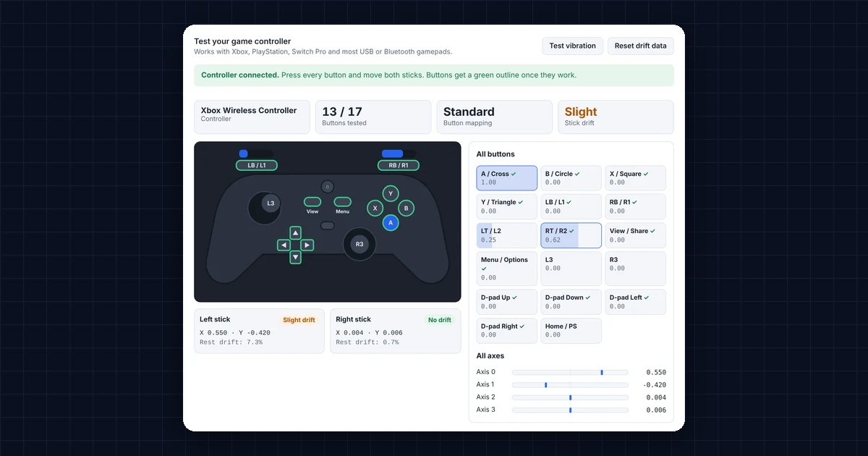Image resolution: width=868 pixels, height=456 pixels.
Task: Click the 13 / 17 buttons tested card
Action: click(373, 117)
